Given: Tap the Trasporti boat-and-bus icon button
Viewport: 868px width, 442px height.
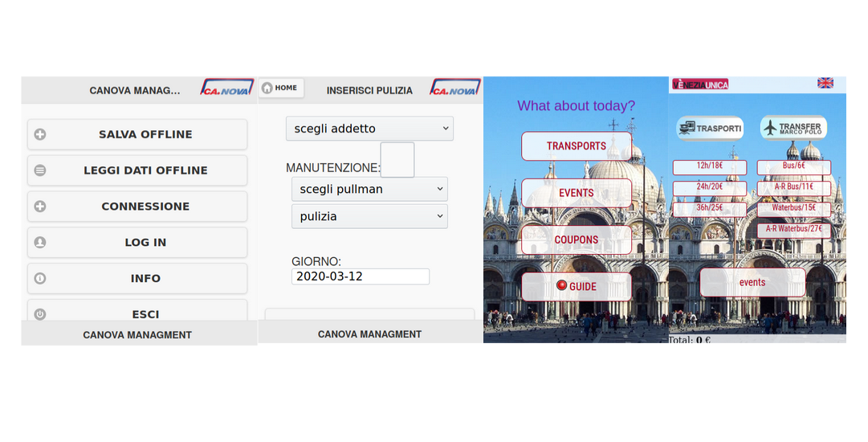Looking at the screenshot, I should click(709, 129).
